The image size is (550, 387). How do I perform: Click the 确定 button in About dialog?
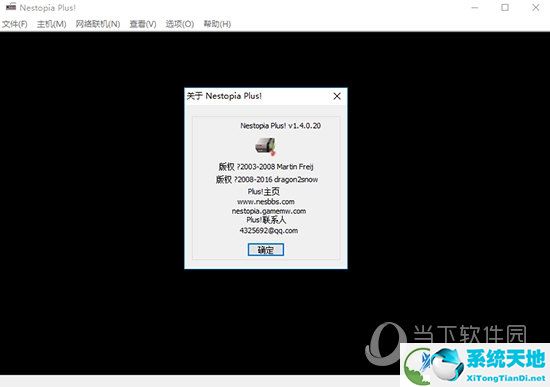[266, 250]
